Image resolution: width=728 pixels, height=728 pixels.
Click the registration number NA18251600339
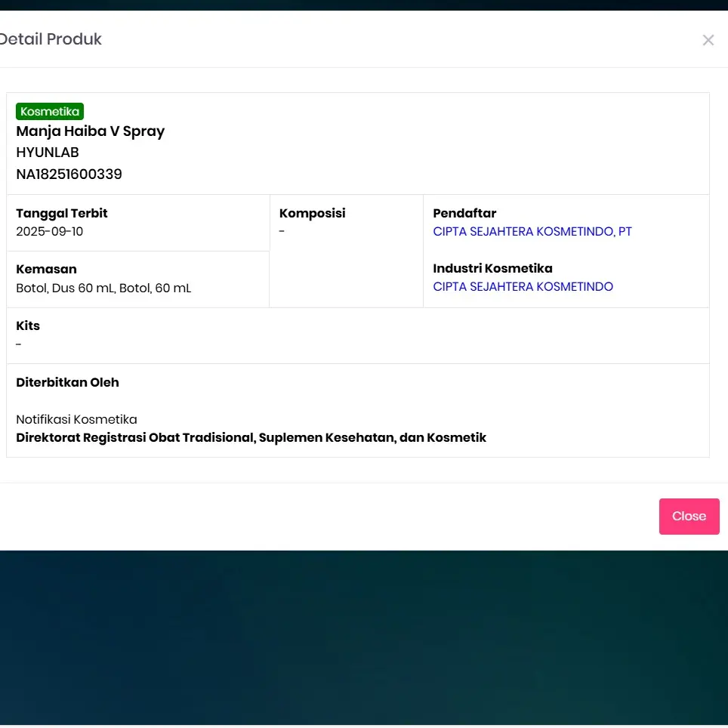pos(69,174)
